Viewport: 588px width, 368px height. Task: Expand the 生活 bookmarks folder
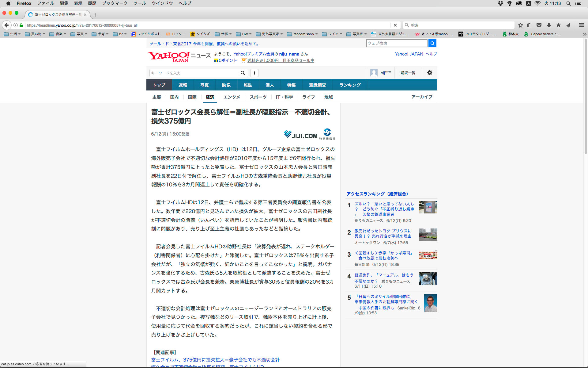pos(12,34)
